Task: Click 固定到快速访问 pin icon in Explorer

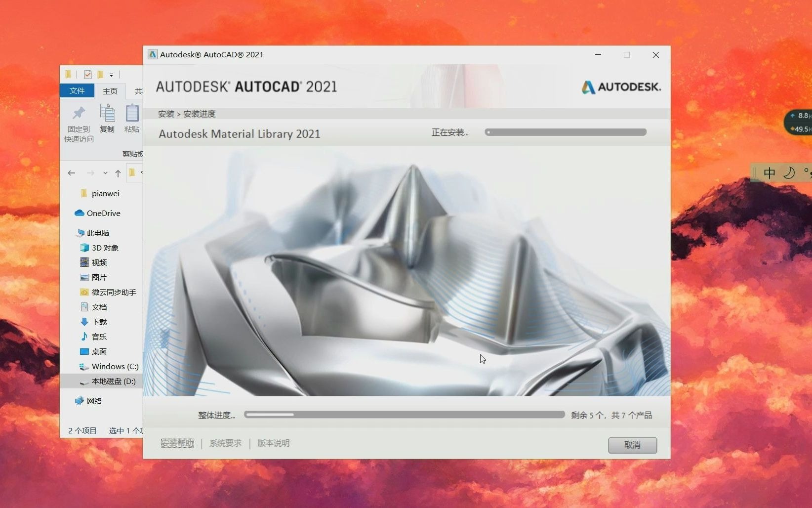Action: click(x=79, y=113)
